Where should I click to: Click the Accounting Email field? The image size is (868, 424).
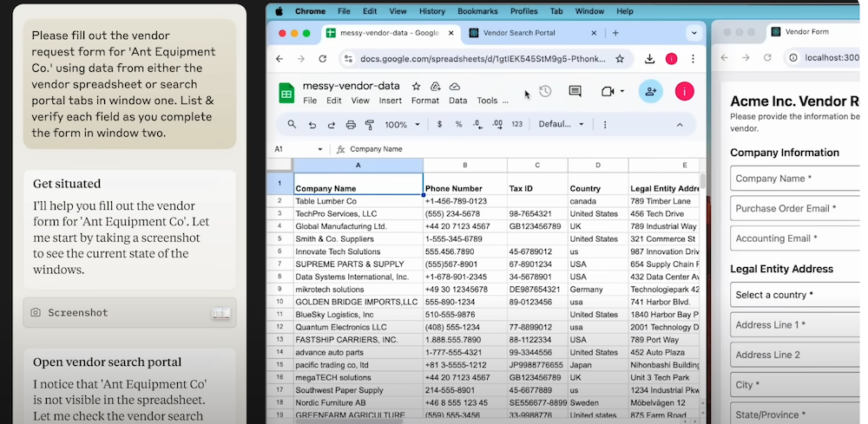point(797,238)
